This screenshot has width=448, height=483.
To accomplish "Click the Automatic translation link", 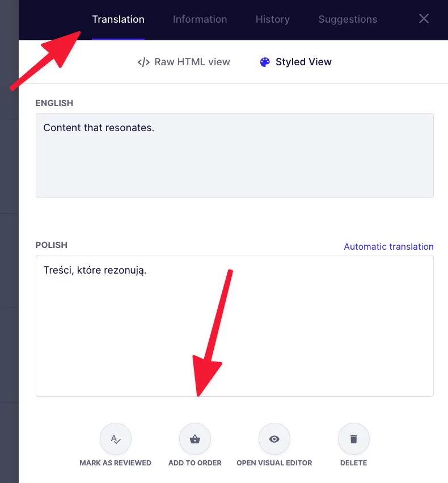I will 388,246.
